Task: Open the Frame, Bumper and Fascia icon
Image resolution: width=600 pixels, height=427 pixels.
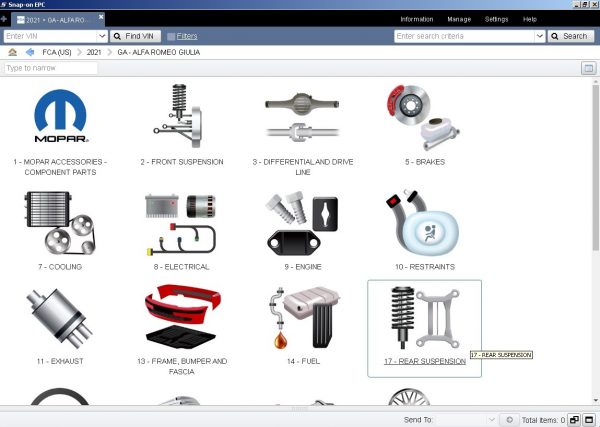Action: (182, 316)
